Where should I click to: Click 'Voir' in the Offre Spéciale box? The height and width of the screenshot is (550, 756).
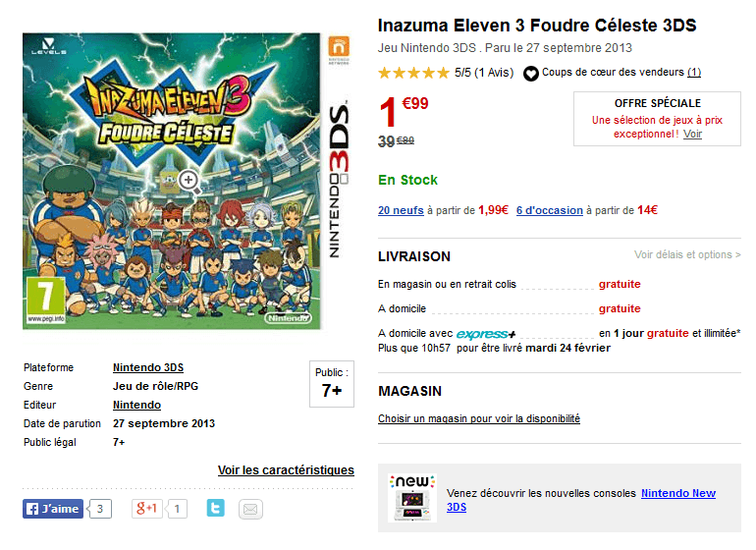point(693,134)
